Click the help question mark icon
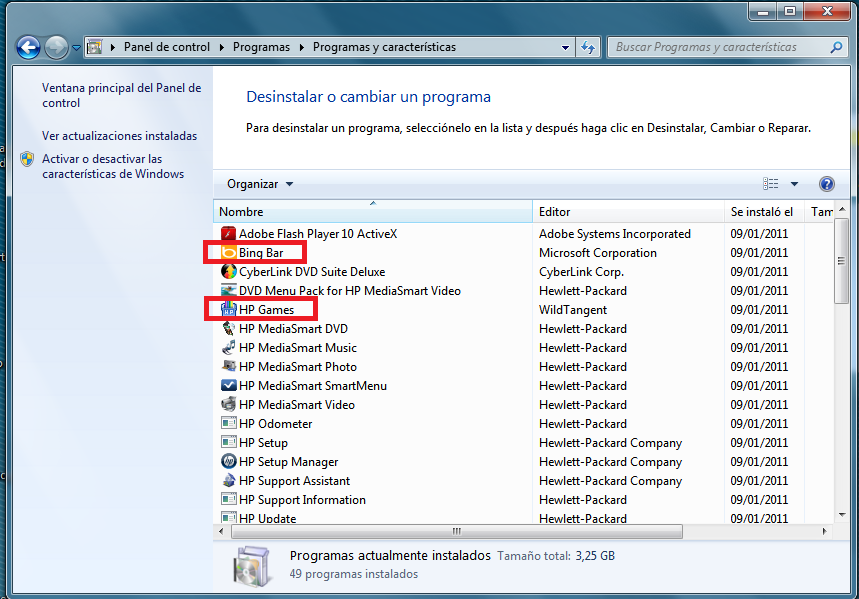This screenshot has height=599, width=859. coord(826,184)
